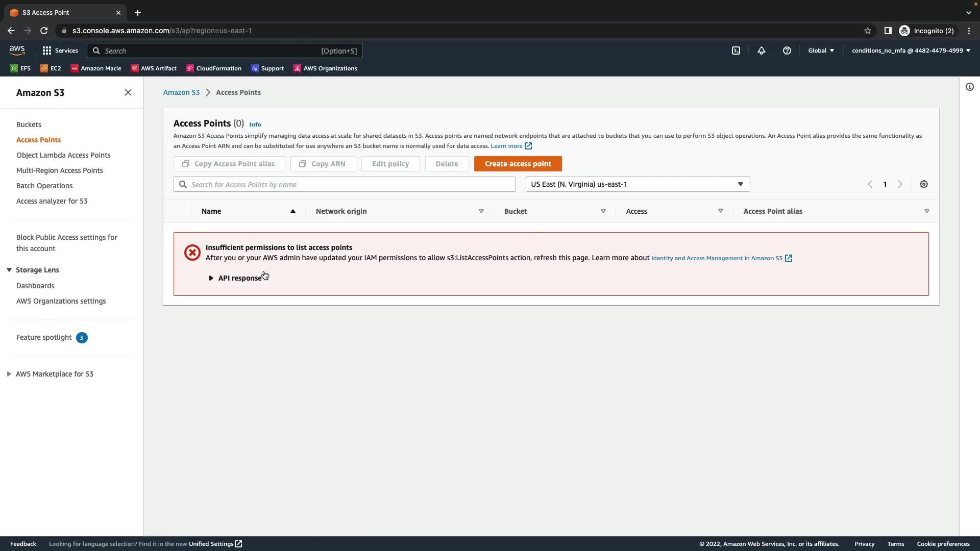Image resolution: width=980 pixels, height=551 pixels.
Task: Open table preferences gear icon
Action: pos(923,184)
